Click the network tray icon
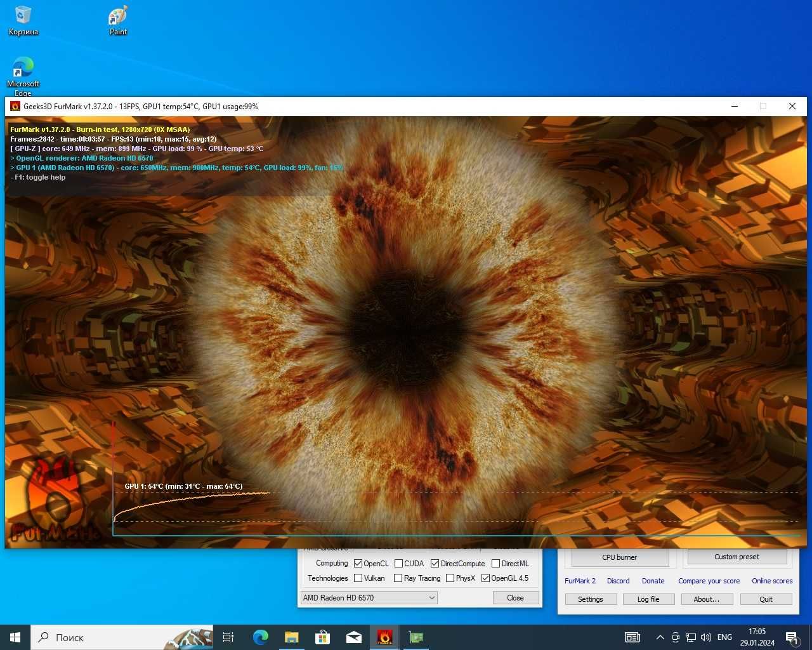Viewport: 812px width, 650px height. coord(691,637)
